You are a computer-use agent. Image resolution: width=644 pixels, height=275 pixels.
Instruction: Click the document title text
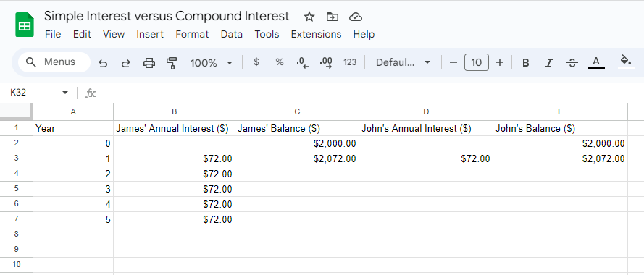(167, 17)
